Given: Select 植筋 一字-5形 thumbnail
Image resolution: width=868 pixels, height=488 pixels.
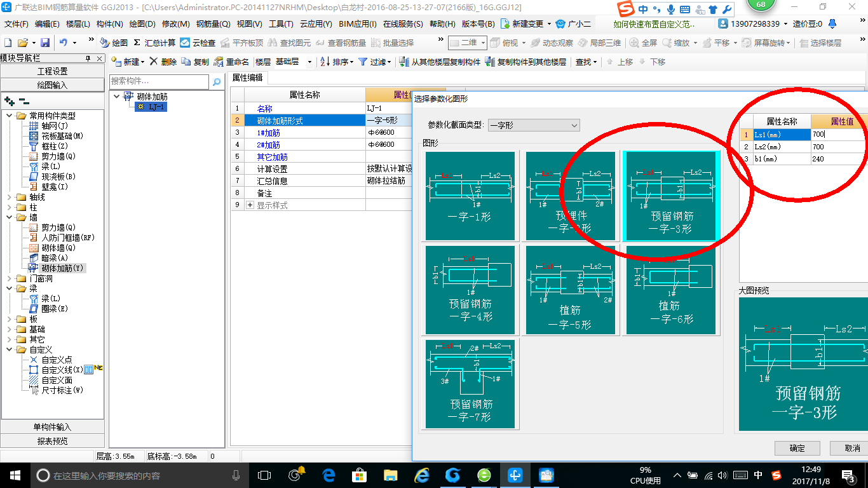Looking at the screenshot, I should click(x=570, y=289).
